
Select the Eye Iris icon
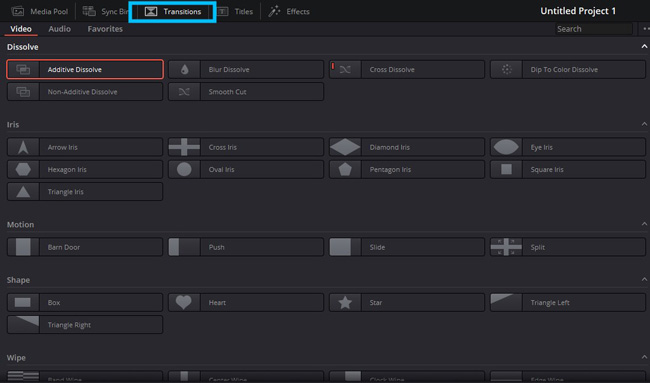click(506, 147)
